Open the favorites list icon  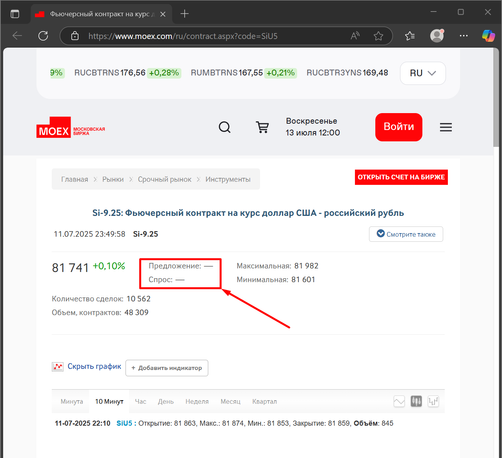pos(410,36)
